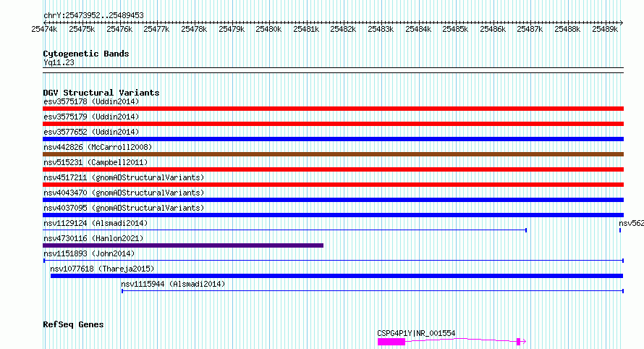
Task: Click the 25484k ruler tick label
Action: pos(418,29)
